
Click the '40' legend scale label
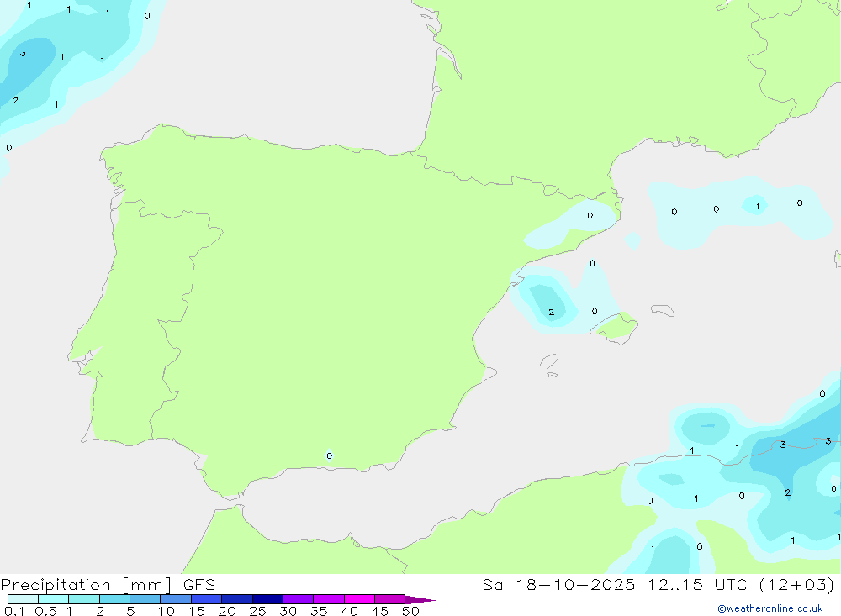pyautogui.click(x=350, y=611)
